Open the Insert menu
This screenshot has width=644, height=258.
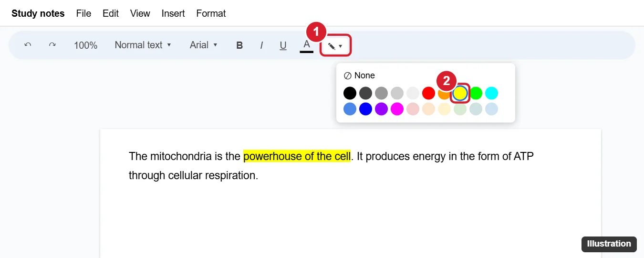tap(173, 13)
